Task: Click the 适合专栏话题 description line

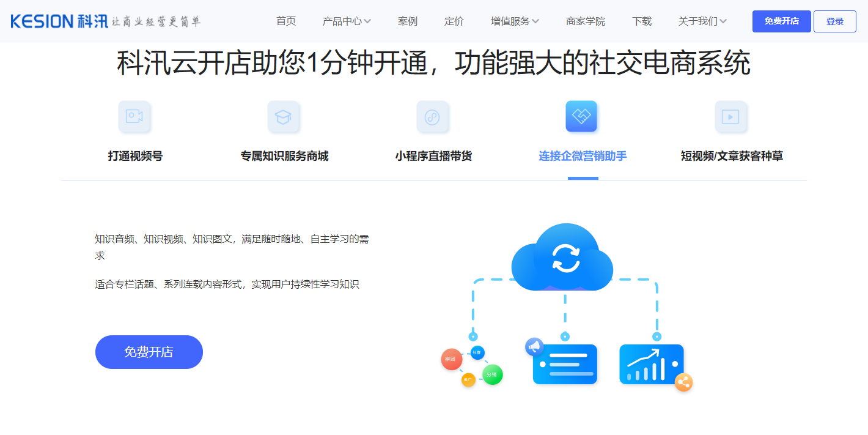Action: pyautogui.click(x=227, y=284)
